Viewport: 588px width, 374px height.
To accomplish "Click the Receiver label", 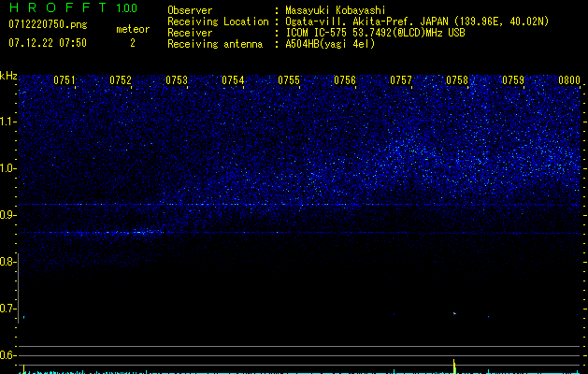I will point(190,33).
